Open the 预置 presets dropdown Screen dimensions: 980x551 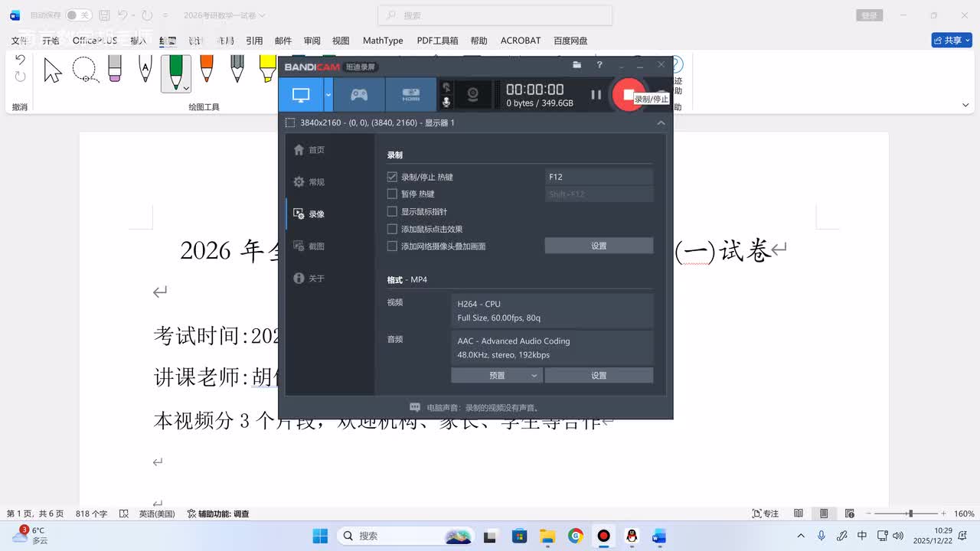point(496,375)
